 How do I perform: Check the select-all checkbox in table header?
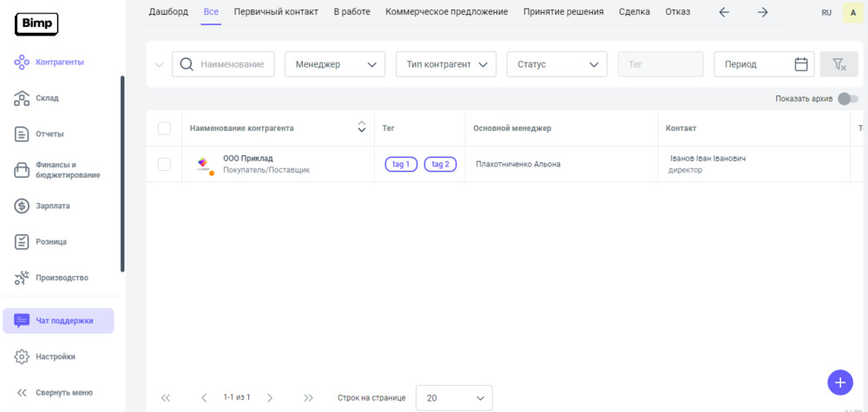coord(164,128)
